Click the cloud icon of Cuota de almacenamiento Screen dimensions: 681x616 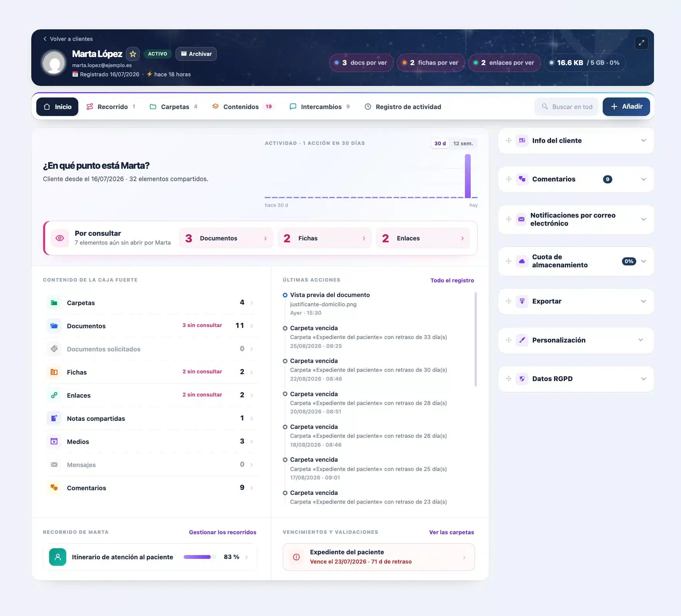(522, 261)
